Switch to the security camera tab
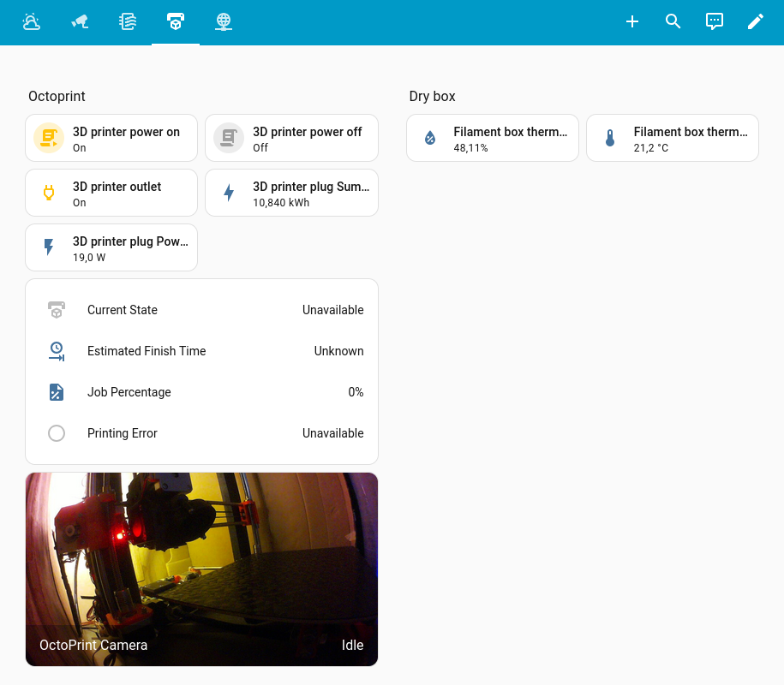The image size is (784, 685). tap(80, 22)
